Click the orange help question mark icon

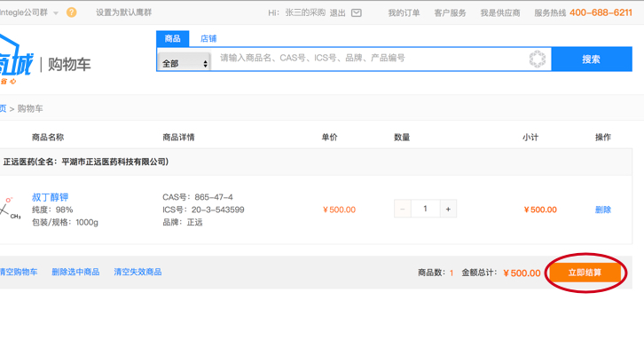tap(72, 12)
